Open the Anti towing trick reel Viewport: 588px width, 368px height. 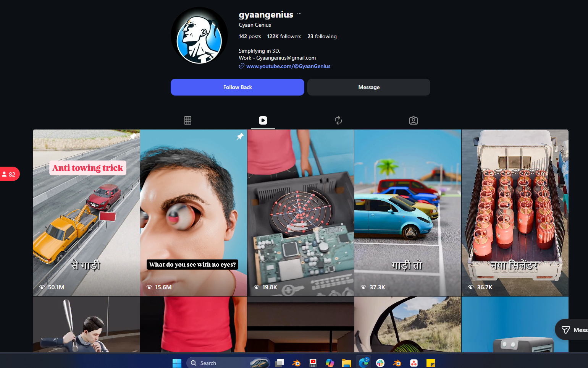coord(86,213)
